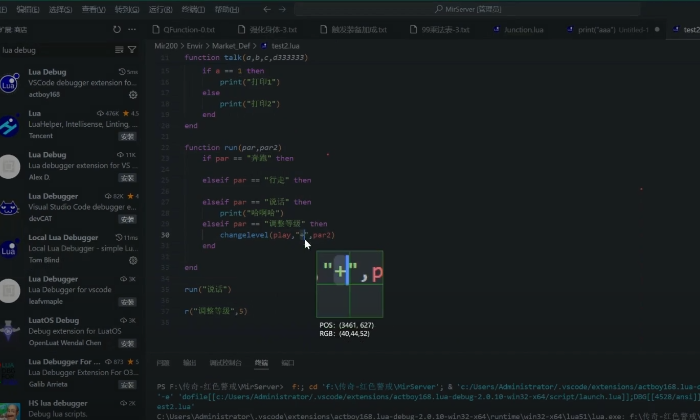Open the 运行(R) menu
Viewport: 700px width, 420px height.
(160, 9)
